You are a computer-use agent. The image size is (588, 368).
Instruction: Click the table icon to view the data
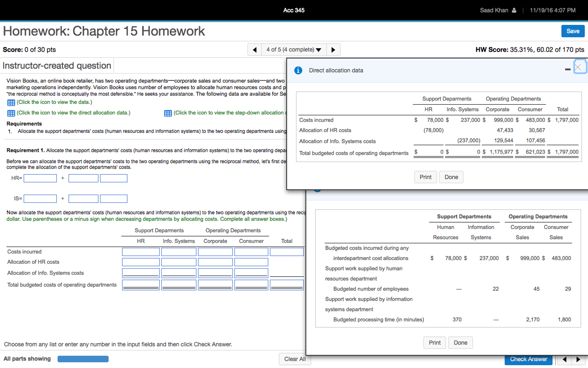tap(11, 102)
